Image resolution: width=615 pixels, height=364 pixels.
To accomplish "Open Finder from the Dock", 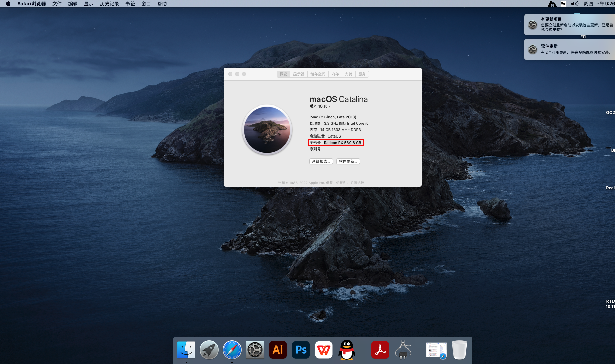I will click(186, 350).
